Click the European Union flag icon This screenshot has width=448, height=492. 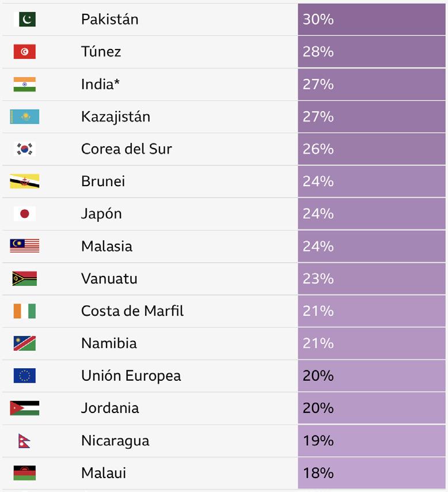25,376
